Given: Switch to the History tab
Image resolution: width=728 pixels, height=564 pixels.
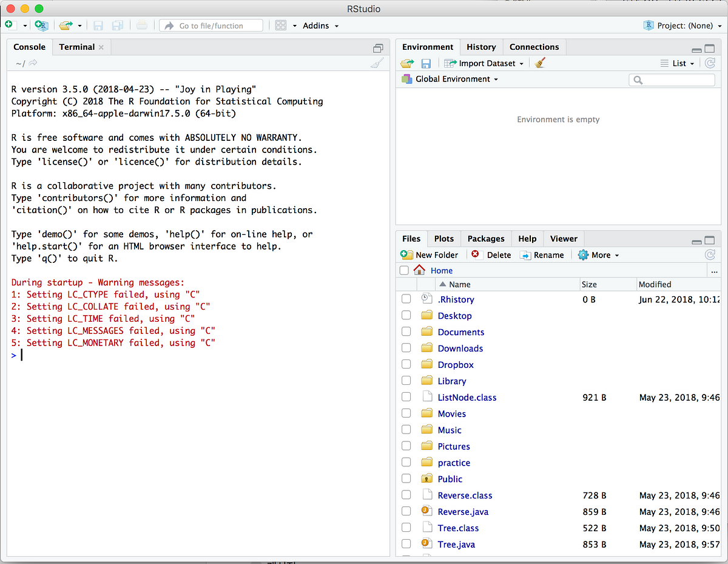Looking at the screenshot, I should coord(481,47).
